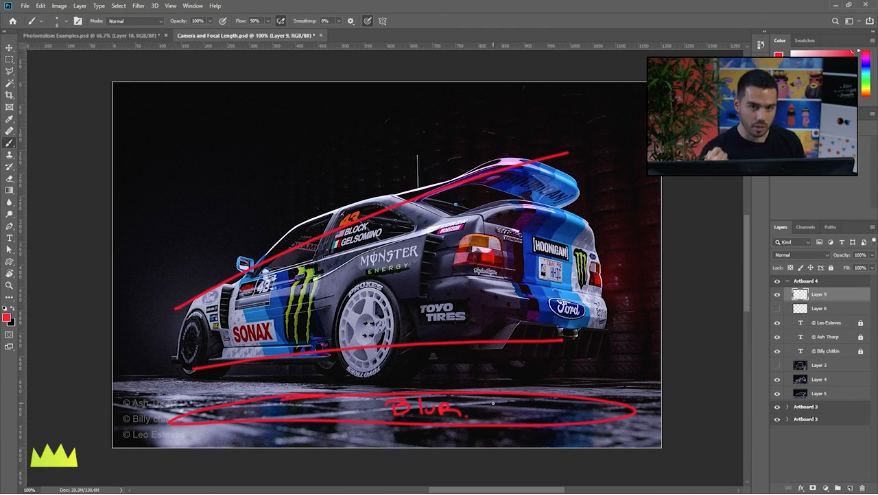
Task: Toggle symmetry paint butterfly icon
Action: click(x=382, y=21)
